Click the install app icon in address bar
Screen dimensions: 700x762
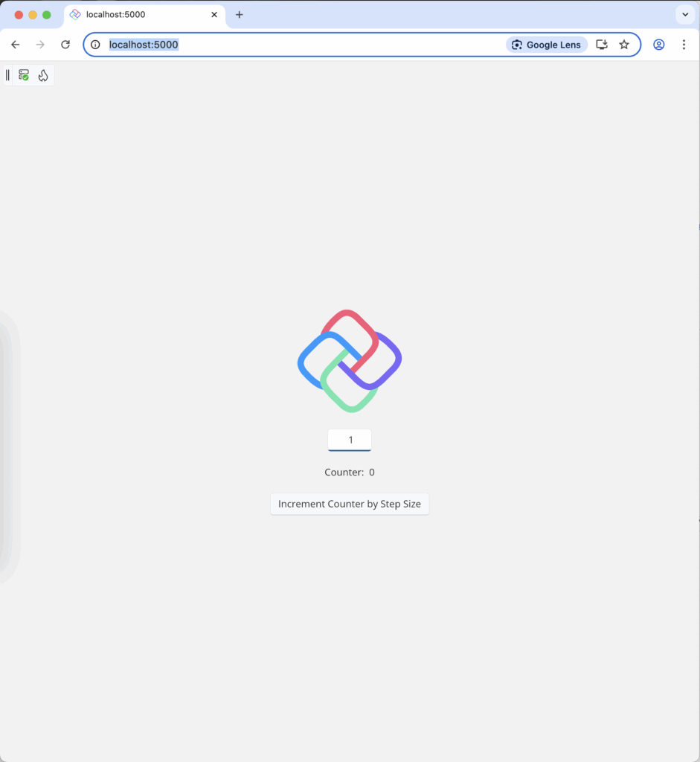click(x=602, y=45)
